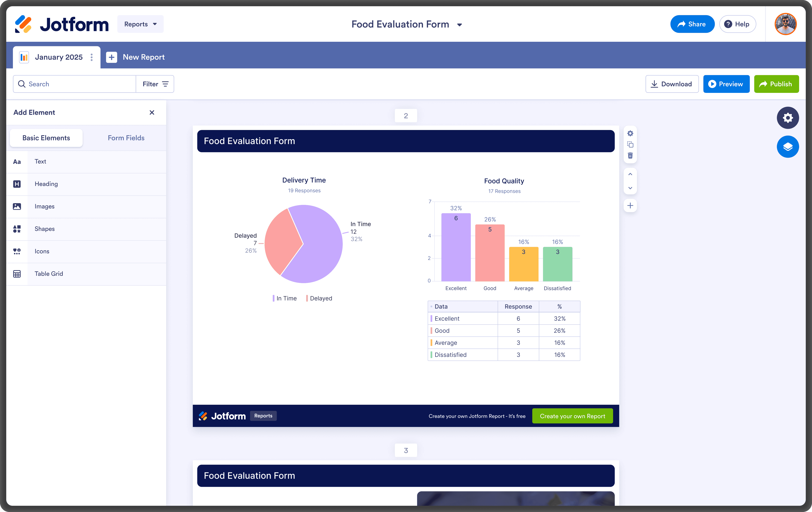Screen dimensions: 812x512
Task: Expand the Reports dropdown next to logo
Action: click(140, 24)
